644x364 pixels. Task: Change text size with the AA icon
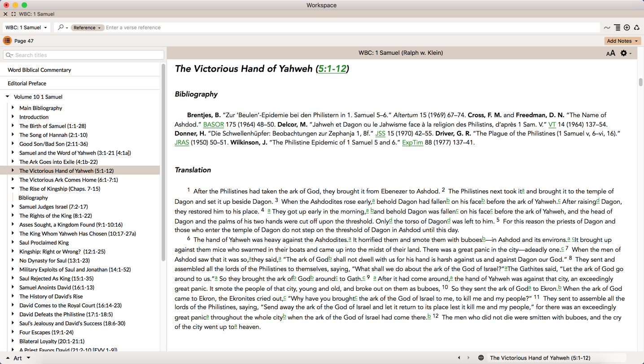pyautogui.click(x=610, y=53)
